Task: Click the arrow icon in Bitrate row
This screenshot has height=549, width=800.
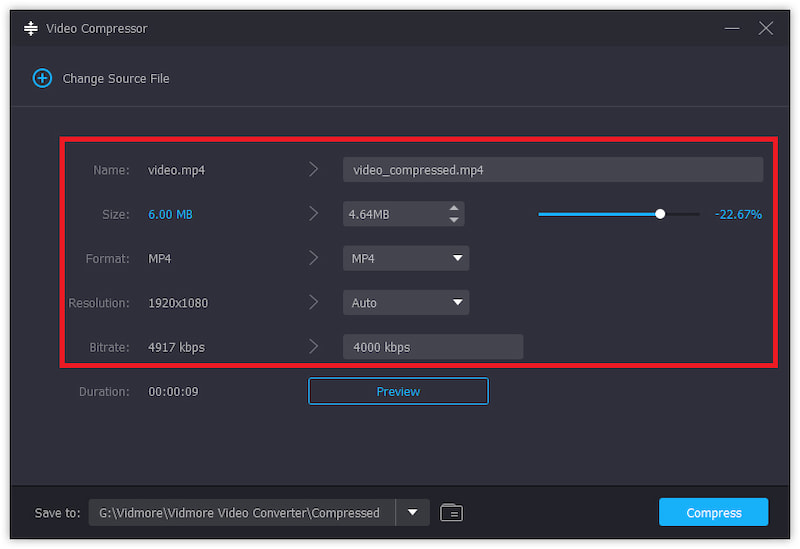Action: [313, 347]
